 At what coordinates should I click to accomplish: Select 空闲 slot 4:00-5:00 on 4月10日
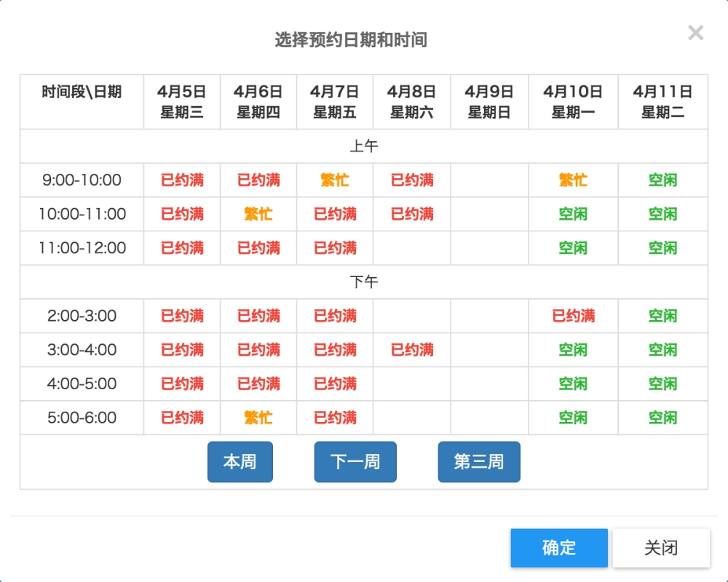point(573,383)
